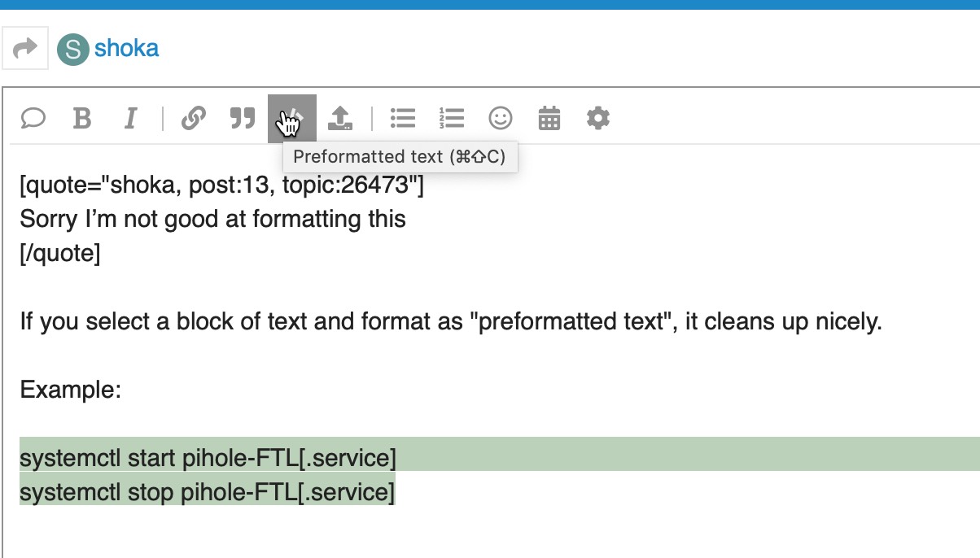Open the gear options menu
The width and height of the screenshot is (980, 558).
(x=598, y=119)
